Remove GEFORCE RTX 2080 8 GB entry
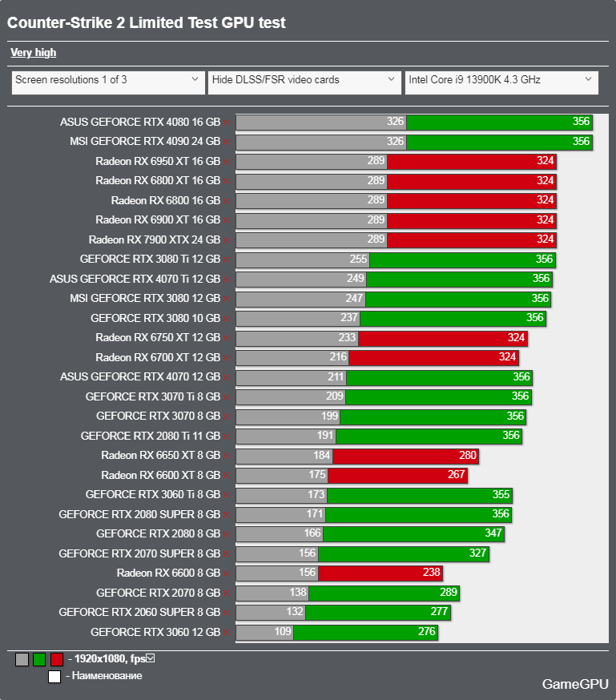This screenshot has height=700, width=616. tap(227, 534)
